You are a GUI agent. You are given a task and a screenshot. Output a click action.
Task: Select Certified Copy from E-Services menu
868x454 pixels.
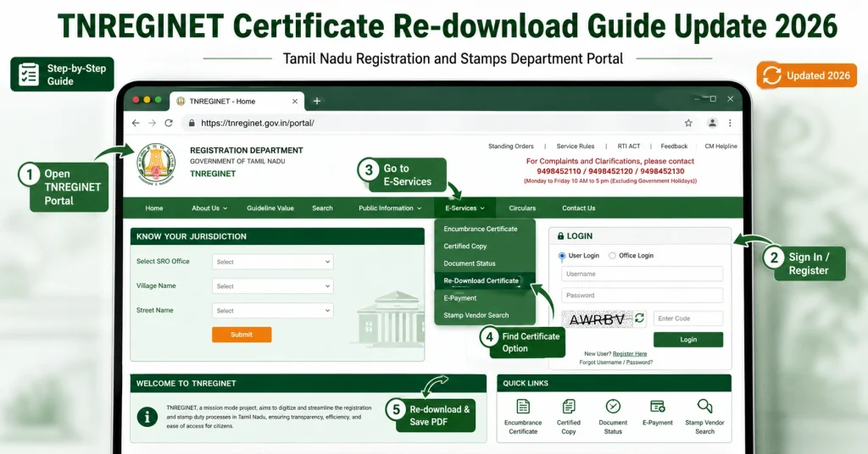(x=485, y=246)
